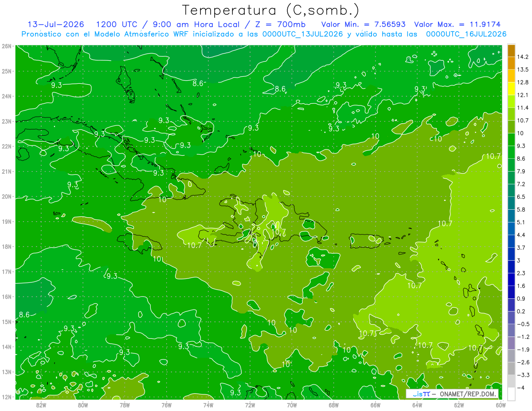Click the "76W" longitude label
532x411 pixels.
pyautogui.click(x=166, y=405)
